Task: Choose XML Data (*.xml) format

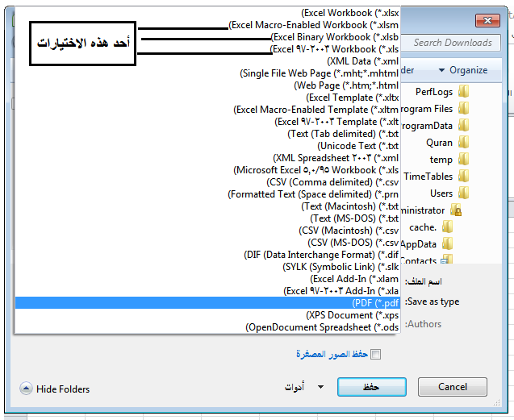Action: 207,61
